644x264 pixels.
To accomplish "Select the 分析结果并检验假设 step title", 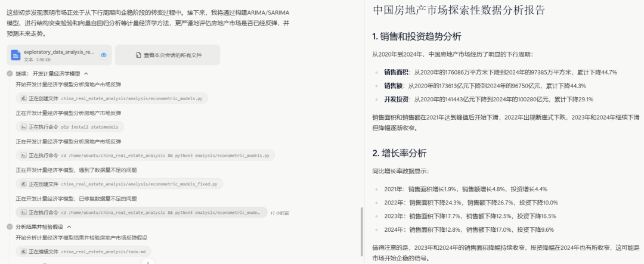I will coord(39,226).
